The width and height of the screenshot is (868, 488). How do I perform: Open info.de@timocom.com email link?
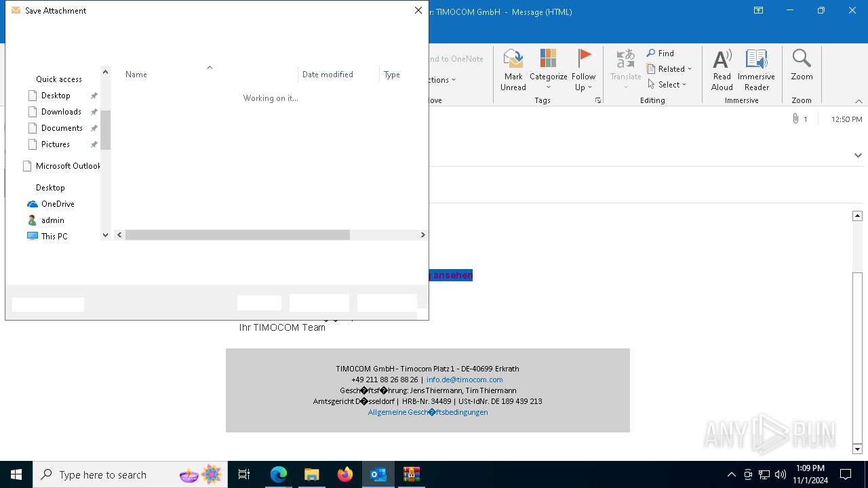click(465, 380)
